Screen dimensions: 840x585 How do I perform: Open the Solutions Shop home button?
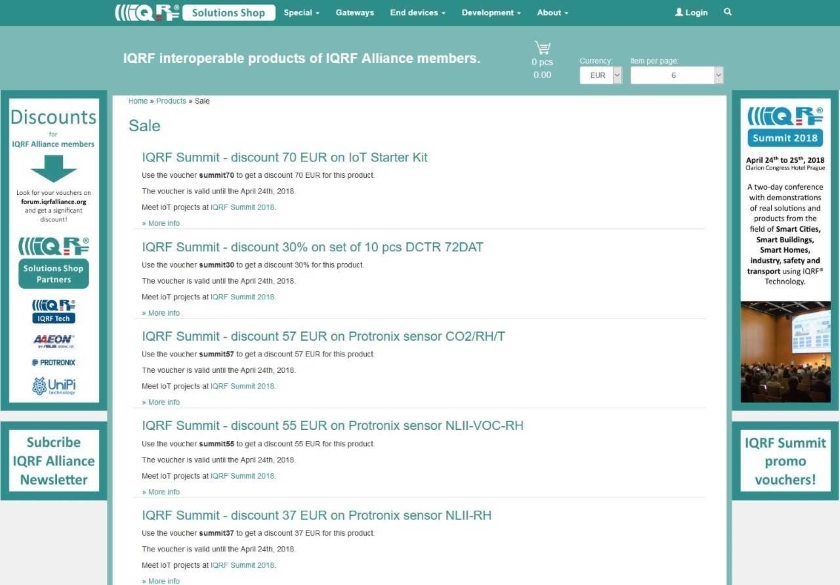click(229, 13)
